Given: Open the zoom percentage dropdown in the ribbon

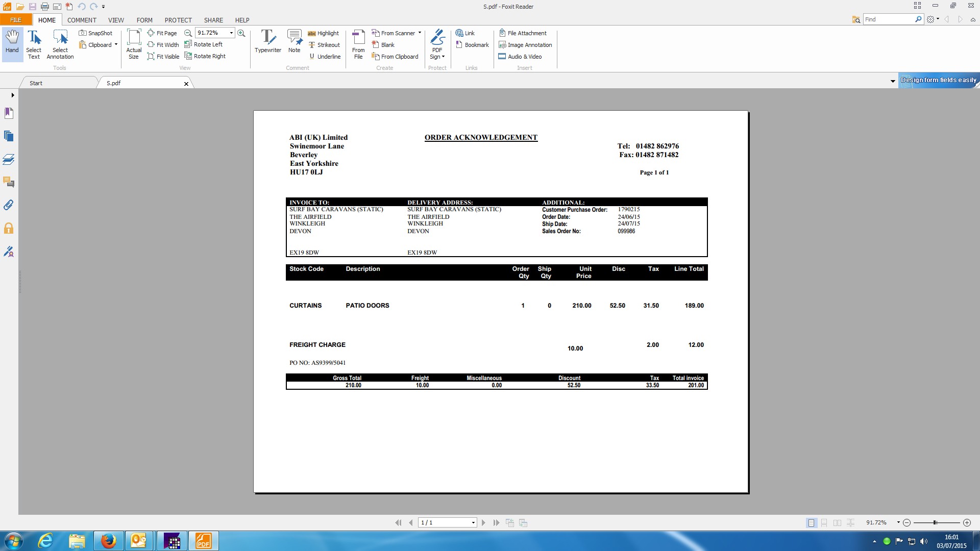Looking at the screenshot, I should [x=231, y=33].
